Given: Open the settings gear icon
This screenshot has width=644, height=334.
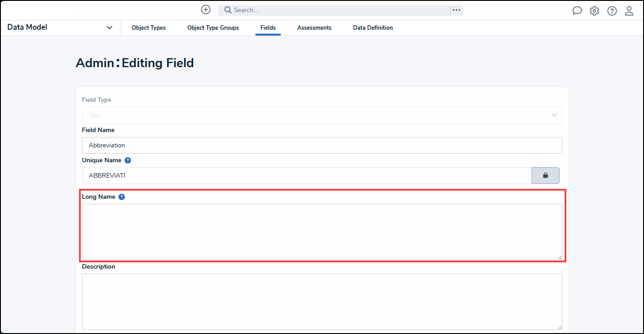Looking at the screenshot, I should pos(594,10).
